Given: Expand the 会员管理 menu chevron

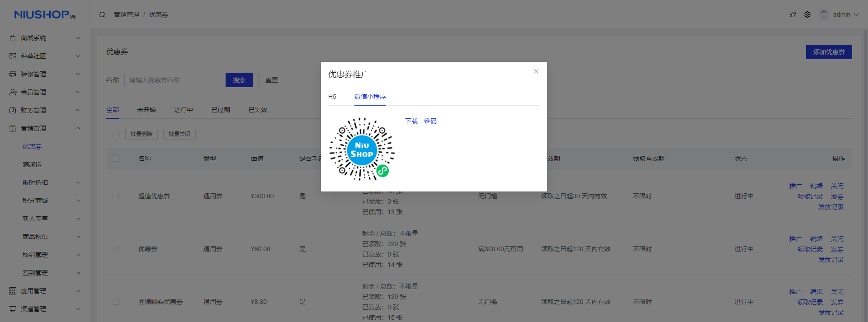Looking at the screenshot, I should (78, 92).
